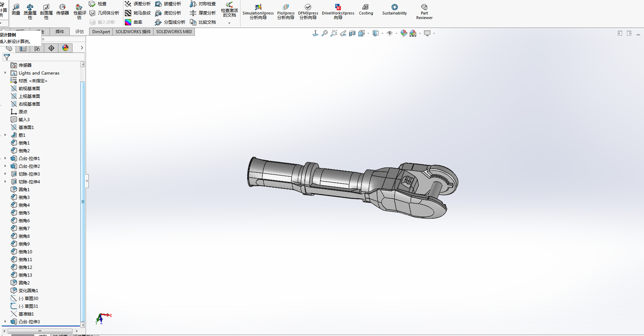This screenshot has height=336, width=644.
Task: Switch to the 评估 evaluate tab
Action: 80,31
